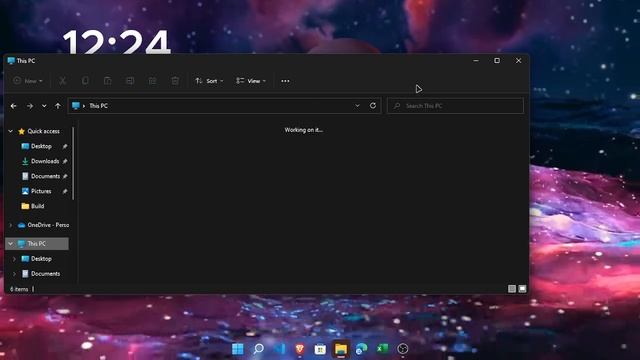Image resolution: width=640 pixels, height=360 pixels.
Task: Open the New item dropdown
Action: [x=28, y=81]
